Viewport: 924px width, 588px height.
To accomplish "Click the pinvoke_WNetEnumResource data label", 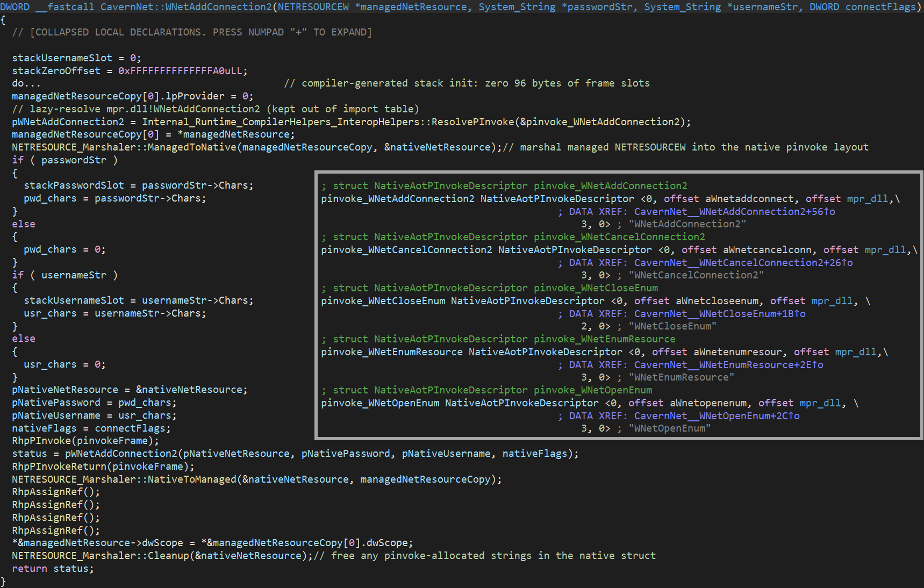I will tap(392, 352).
